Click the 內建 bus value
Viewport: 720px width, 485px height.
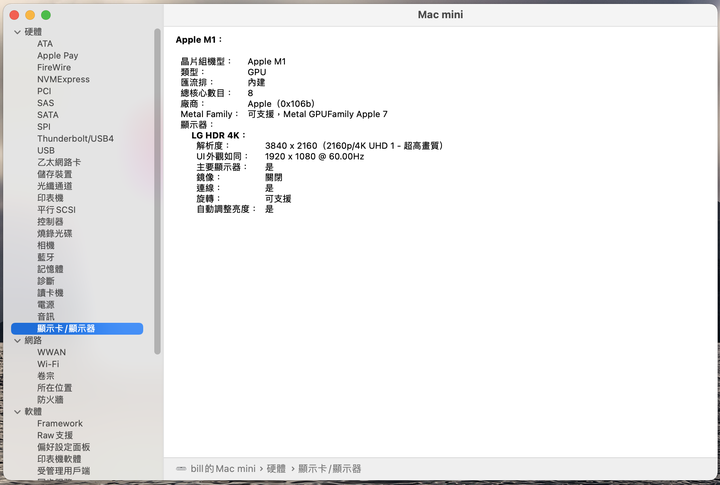(256, 83)
